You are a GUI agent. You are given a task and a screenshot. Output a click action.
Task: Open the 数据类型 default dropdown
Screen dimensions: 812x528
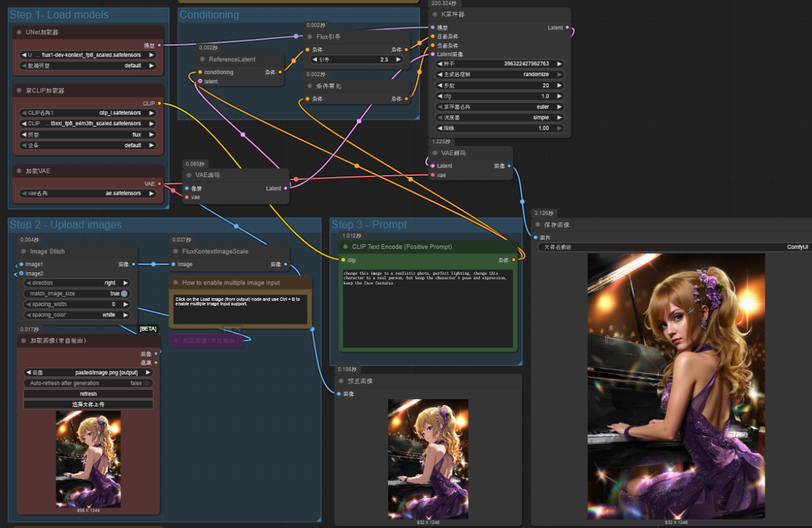[x=88, y=66]
